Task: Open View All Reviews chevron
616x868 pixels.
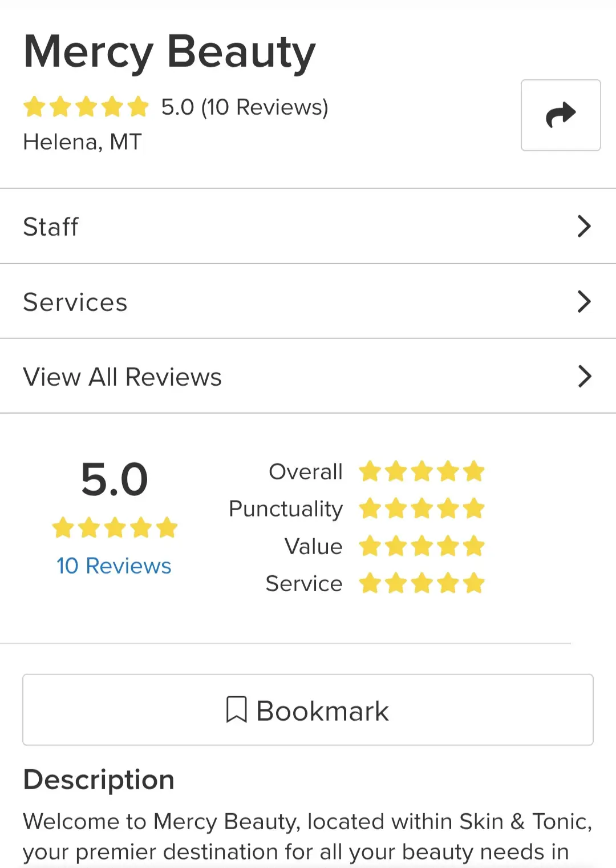Action: click(x=584, y=377)
